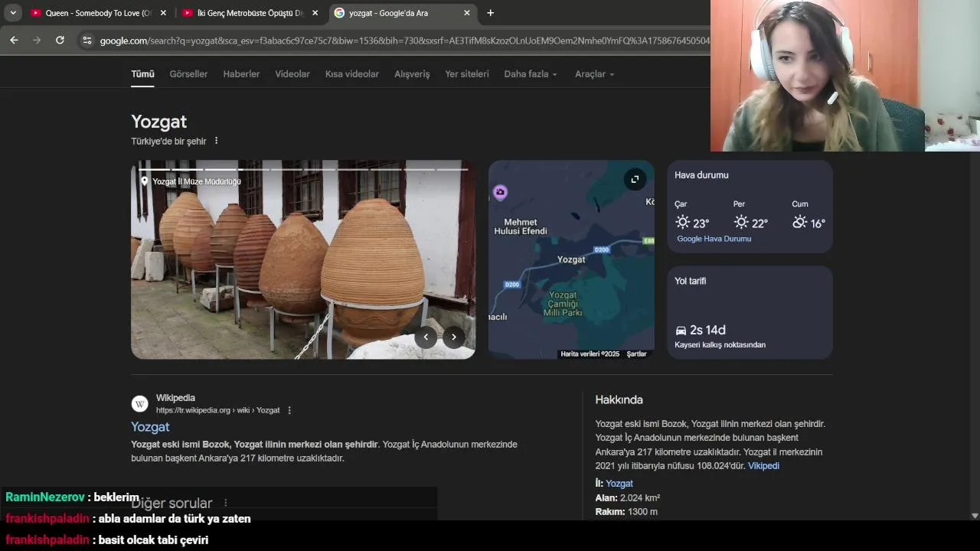Open options next to Diğer sorular
The image size is (980, 551).
226,503
